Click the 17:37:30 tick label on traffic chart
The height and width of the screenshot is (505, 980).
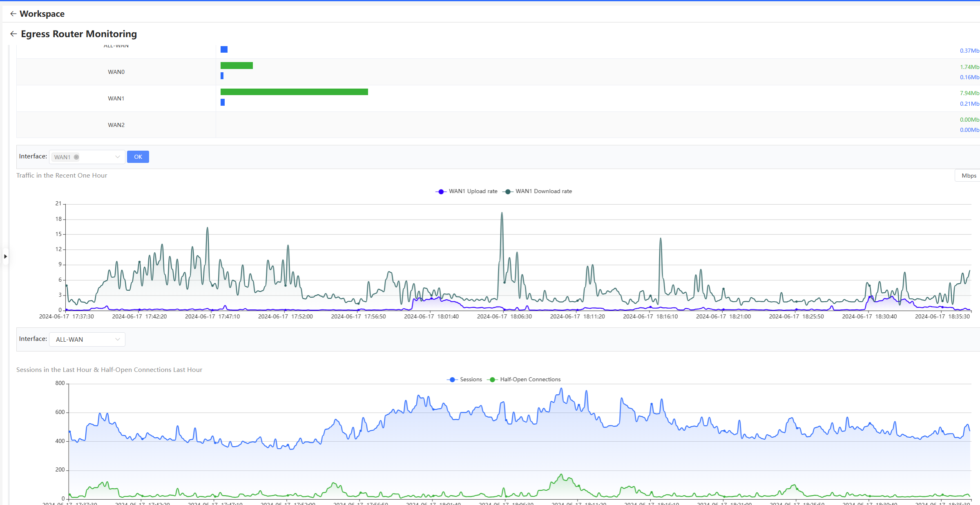pyautogui.click(x=66, y=316)
